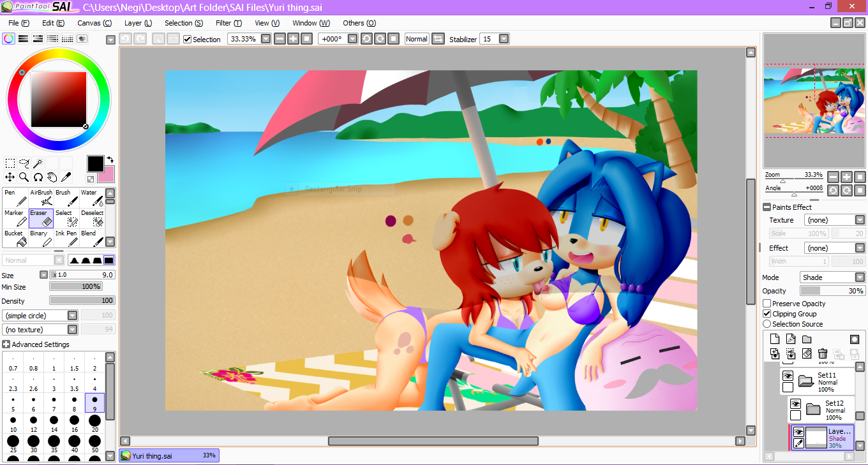
Task: Switch to the Yuri thing.sai canvas tab
Action: (x=169, y=455)
